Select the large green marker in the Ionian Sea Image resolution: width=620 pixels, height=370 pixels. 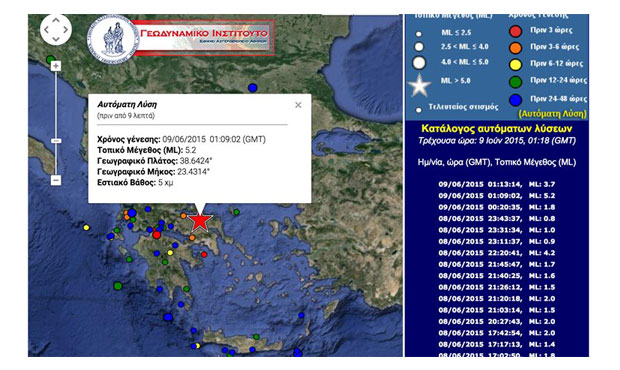(x=118, y=285)
